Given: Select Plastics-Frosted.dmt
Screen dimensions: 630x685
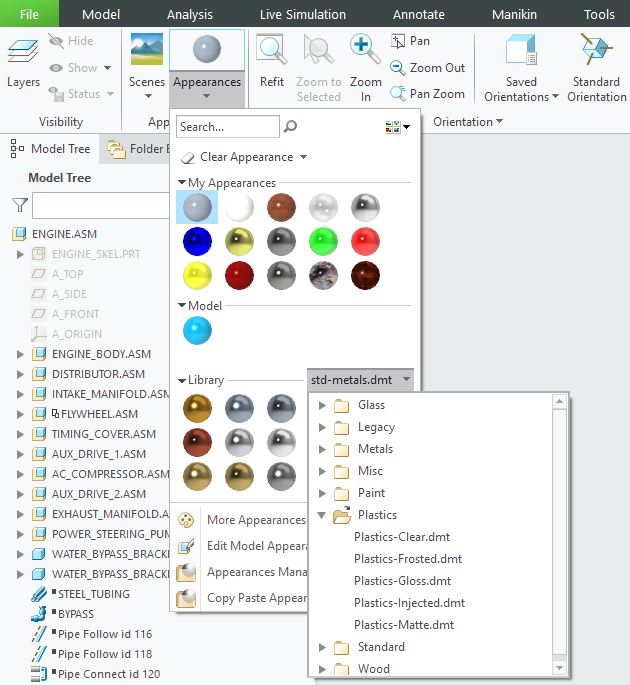Looking at the screenshot, I should [x=408, y=559].
